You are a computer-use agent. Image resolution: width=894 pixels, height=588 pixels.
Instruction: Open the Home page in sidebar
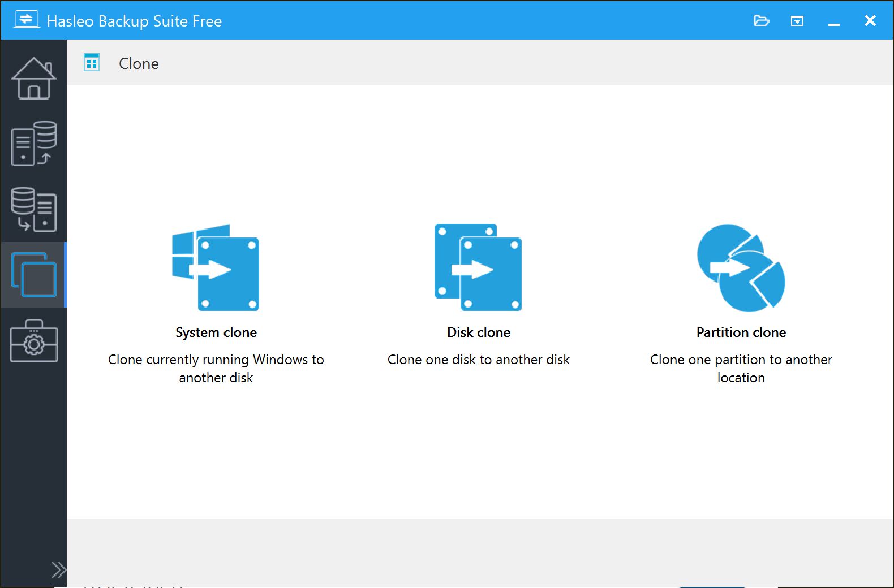[x=34, y=78]
